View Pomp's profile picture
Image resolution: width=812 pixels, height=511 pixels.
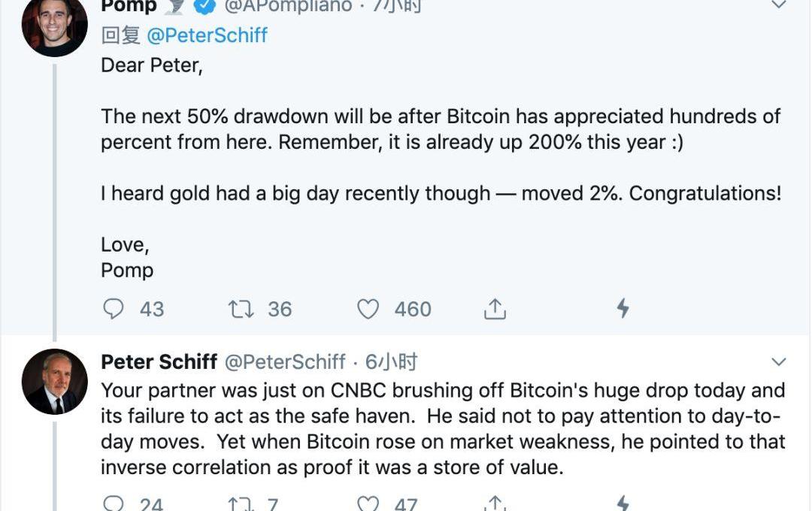(x=54, y=26)
